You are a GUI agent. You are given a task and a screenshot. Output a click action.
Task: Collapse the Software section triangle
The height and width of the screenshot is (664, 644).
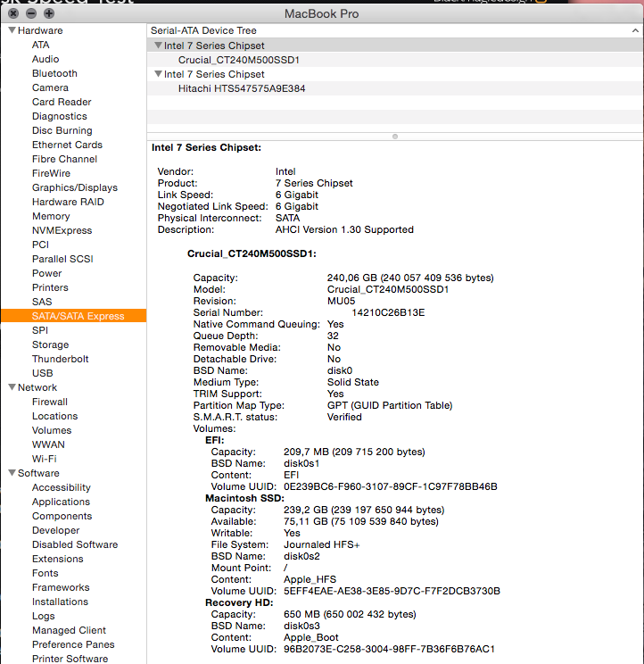(11, 473)
